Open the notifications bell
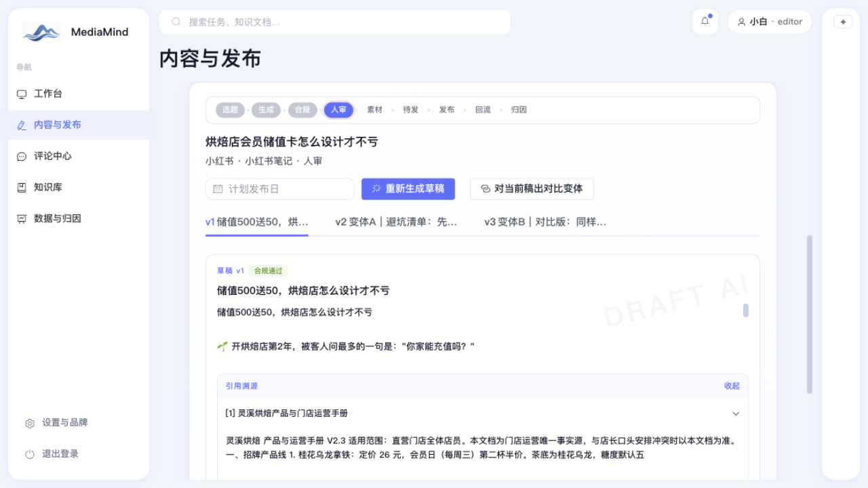 click(x=705, y=22)
